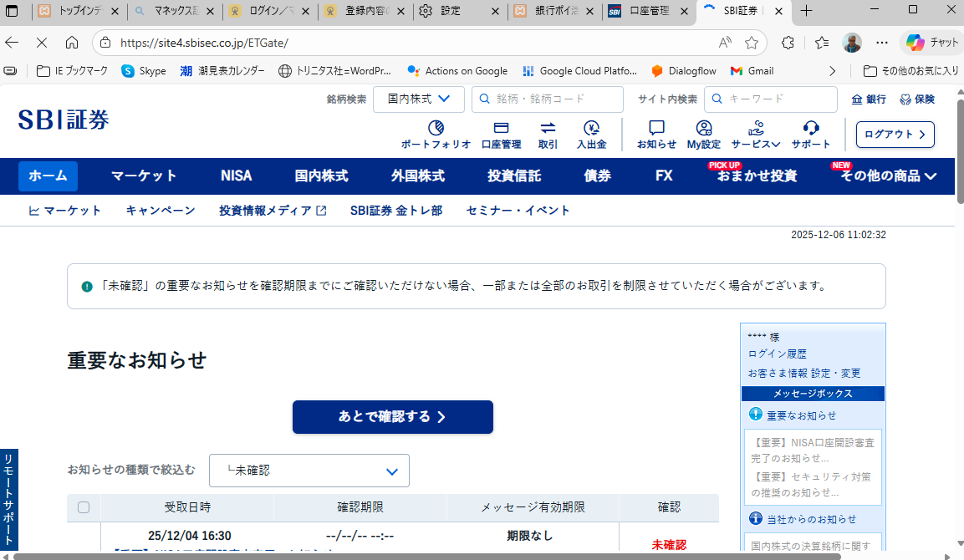Click the 口座管理 account management icon
This screenshot has height=560, width=964.
point(501,128)
